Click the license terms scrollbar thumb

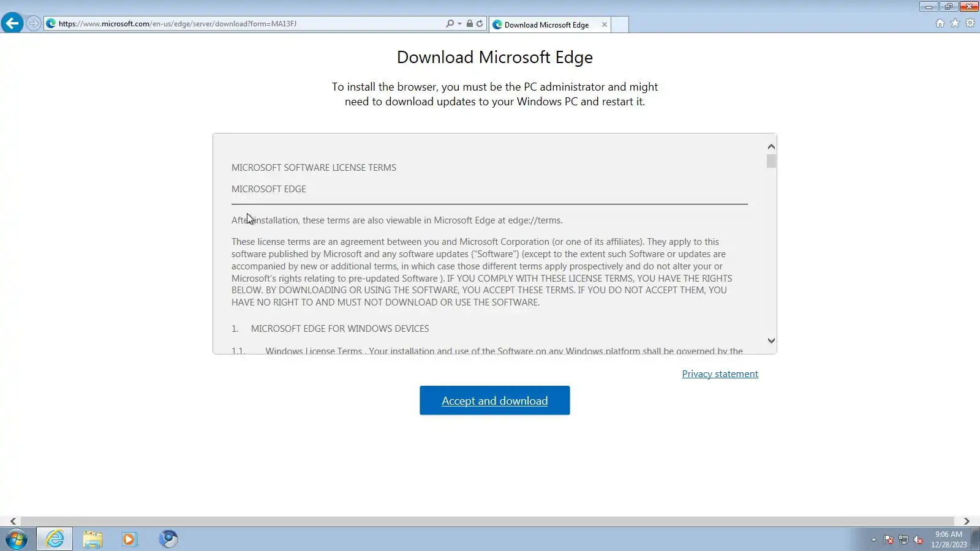point(771,161)
